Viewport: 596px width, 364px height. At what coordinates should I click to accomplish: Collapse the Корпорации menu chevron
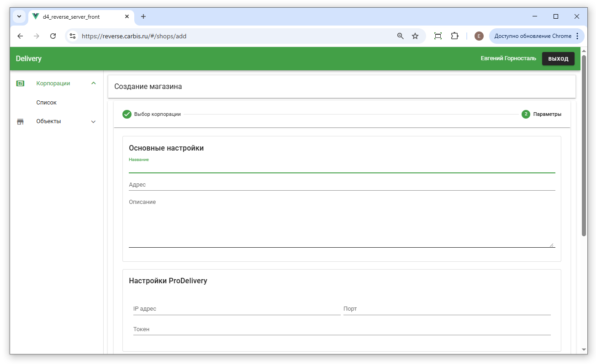(94, 83)
